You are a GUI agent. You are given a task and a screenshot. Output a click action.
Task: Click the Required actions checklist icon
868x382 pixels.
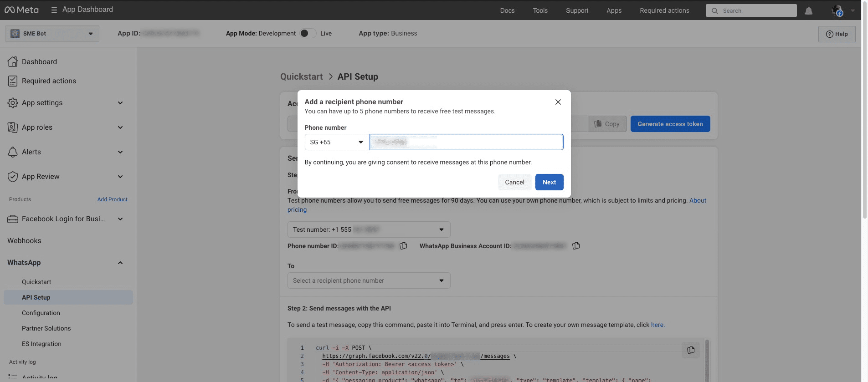(13, 81)
